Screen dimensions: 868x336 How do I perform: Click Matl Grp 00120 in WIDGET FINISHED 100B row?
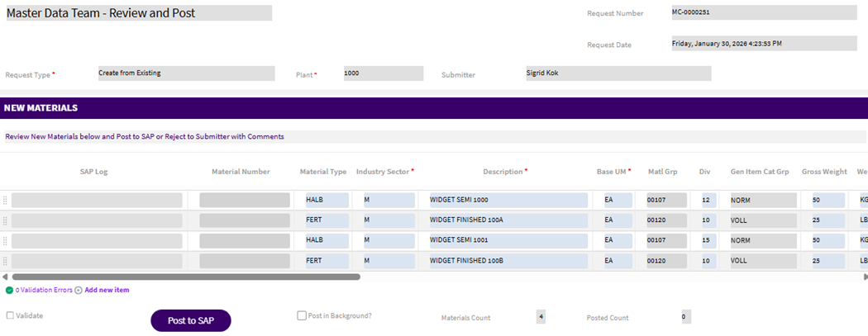point(666,261)
